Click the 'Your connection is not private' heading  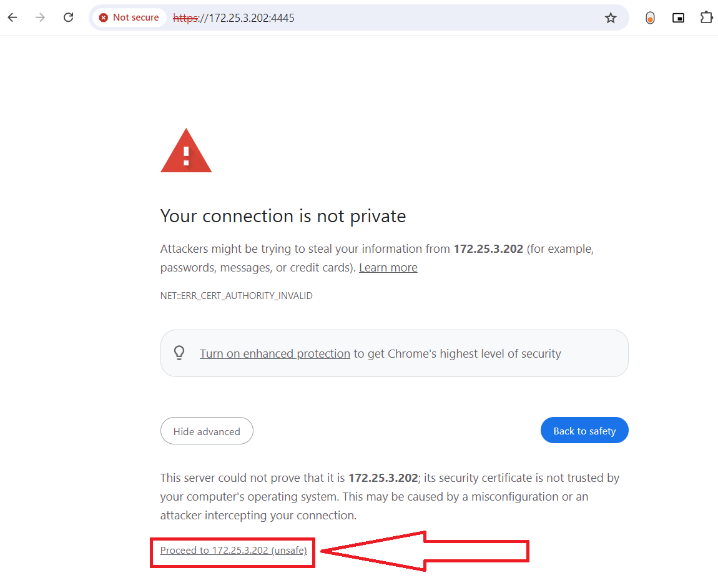pyautogui.click(x=283, y=216)
